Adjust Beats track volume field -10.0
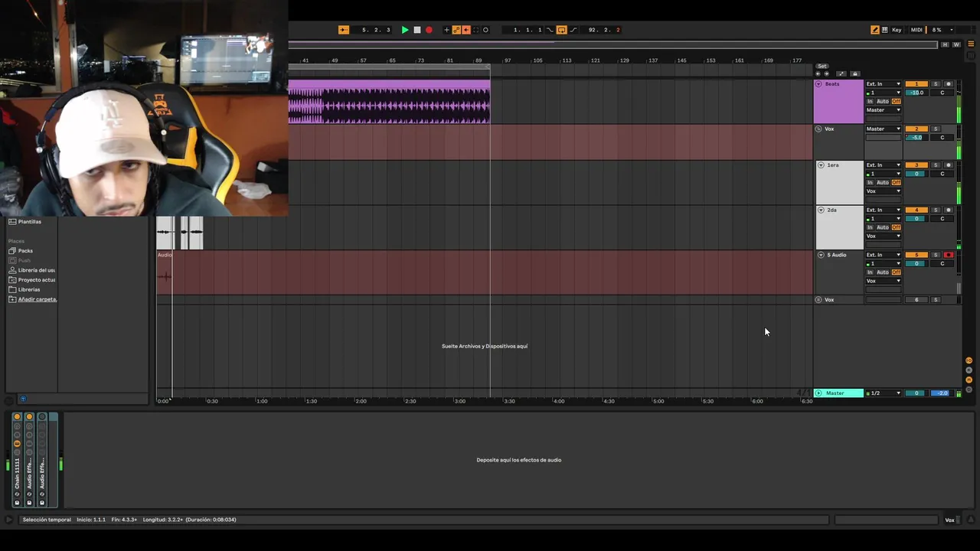The width and height of the screenshot is (980, 551). 916,93
